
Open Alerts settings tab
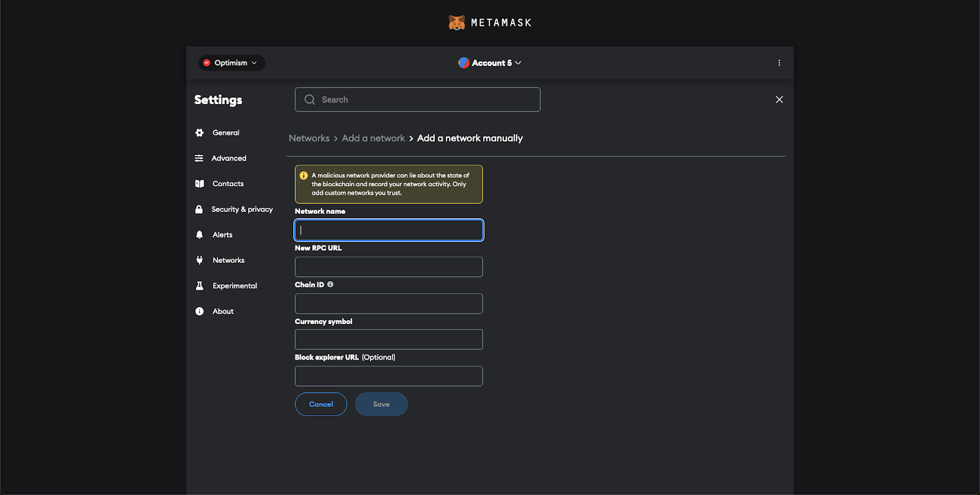pyautogui.click(x=222, y=235)
